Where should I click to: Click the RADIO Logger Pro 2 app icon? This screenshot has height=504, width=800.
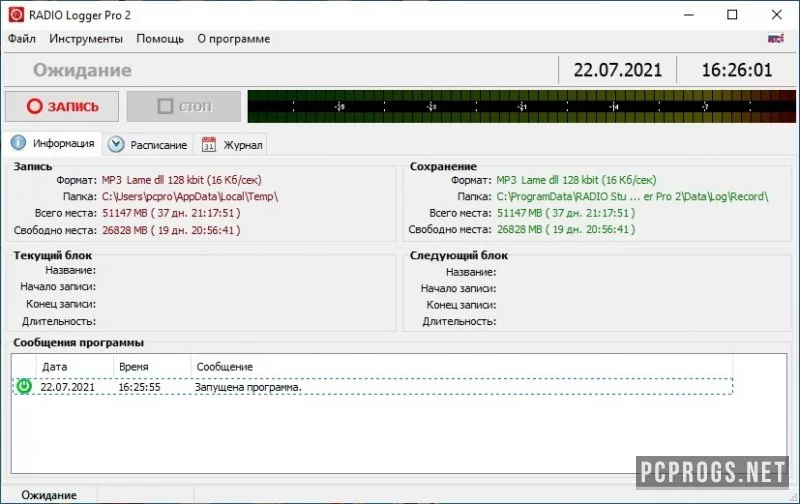[x=16, y=14]
